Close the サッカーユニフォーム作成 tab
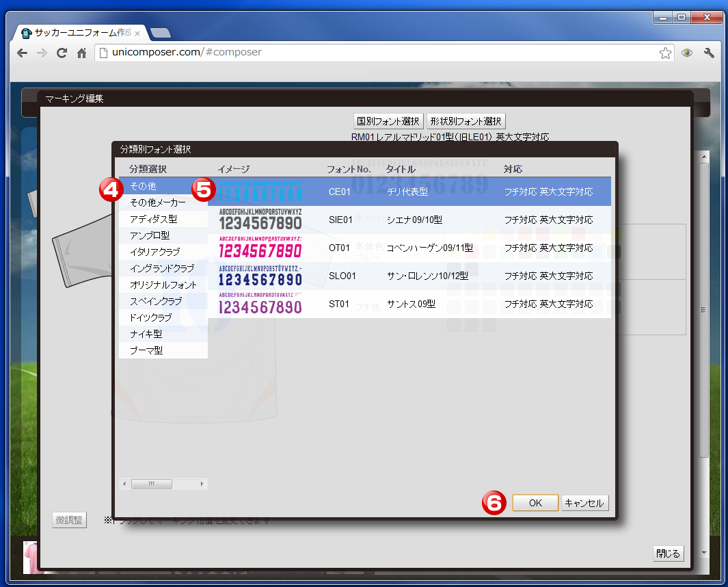The height and width of the screenshot is (587, 728). pyautogui.click(x=137, y=34)
